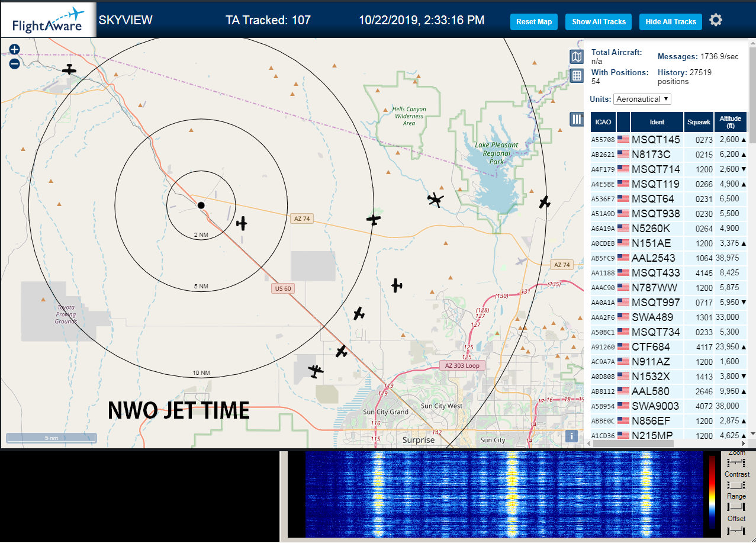Sort by the Altitude (ft) column header
The image size is (756, 543).
731,122
